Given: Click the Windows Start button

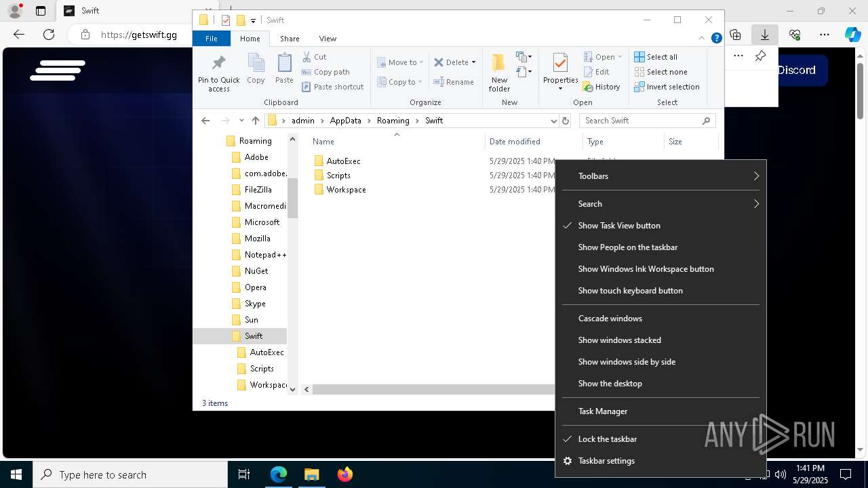Looking at the screenshot, I should [16, 474].
